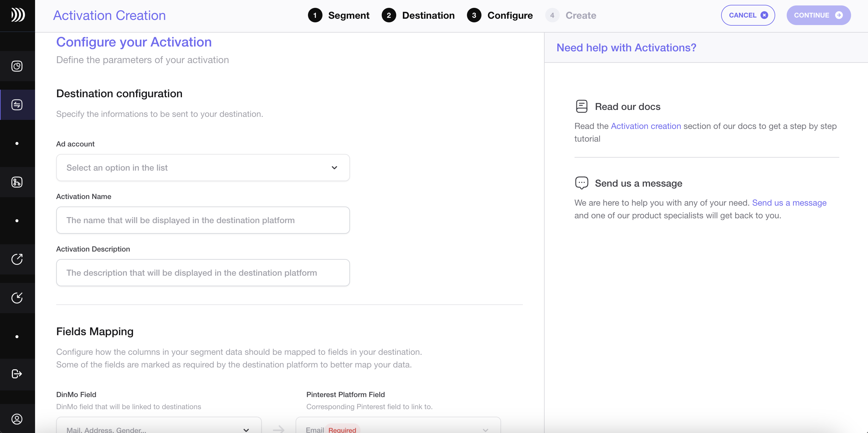Open the segments graph sidebar icon
The image size is (868, 433).
(17, 182)
